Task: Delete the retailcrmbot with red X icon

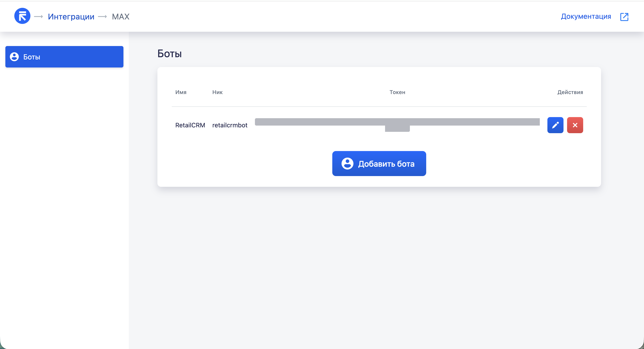Action: coord(575,125)
